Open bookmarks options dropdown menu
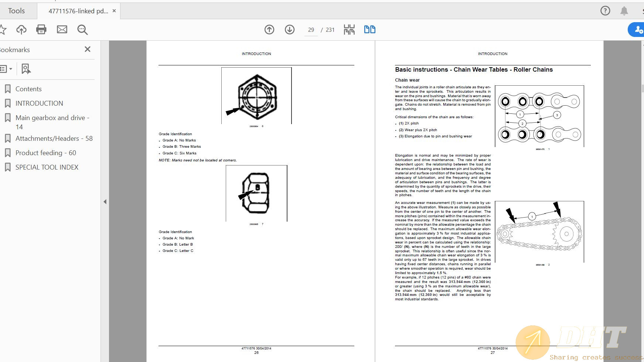Viewport: 644px width, 362px height. 6,69
